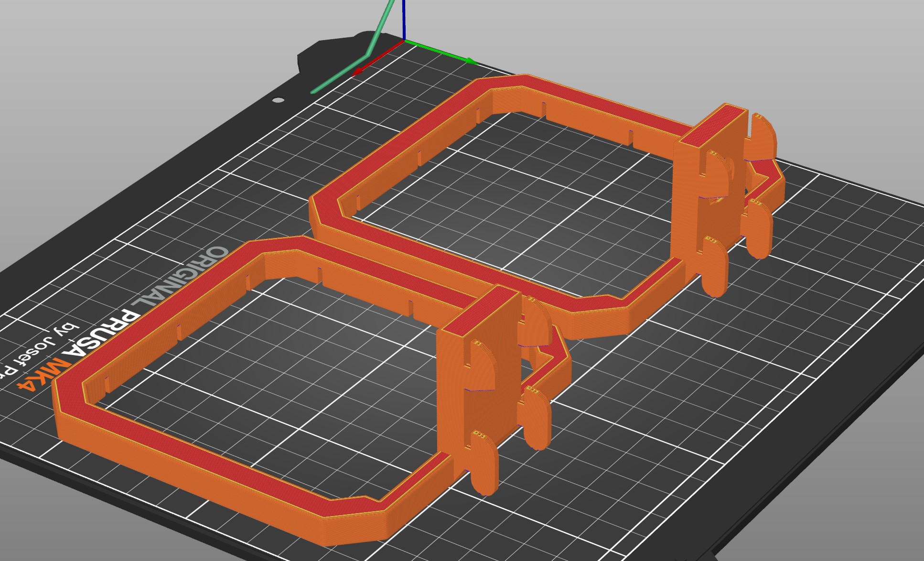Click the green Y-axis arrow tip
The image size is (924, 561).
tap(471, 61)
